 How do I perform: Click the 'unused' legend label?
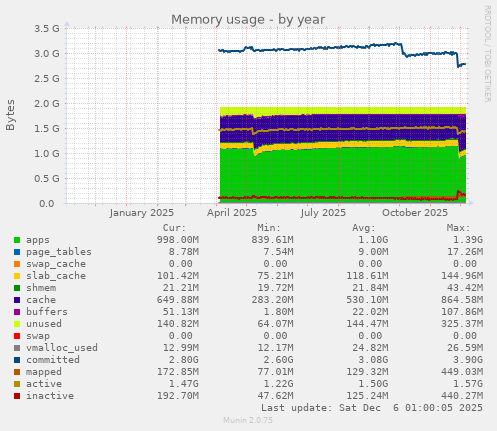pos(44,324)
